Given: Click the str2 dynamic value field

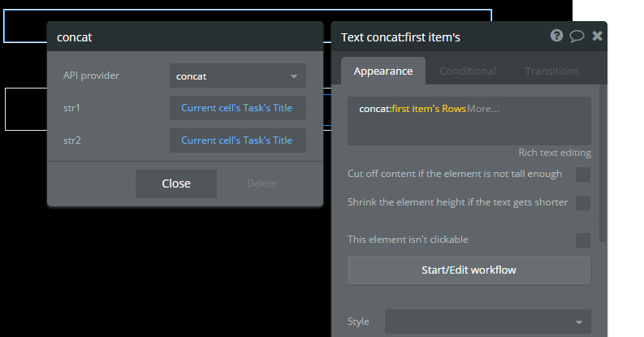Looking at the screenshot, I should (x=237, y=140).
